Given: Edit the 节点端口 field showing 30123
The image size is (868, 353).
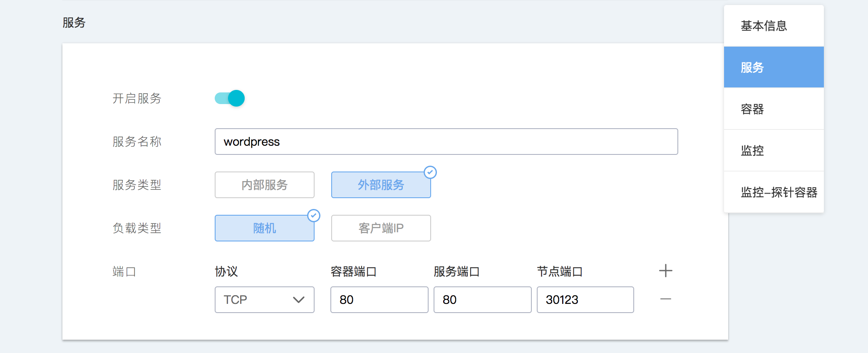Looking at the screenshot, I should coord(585,300).
